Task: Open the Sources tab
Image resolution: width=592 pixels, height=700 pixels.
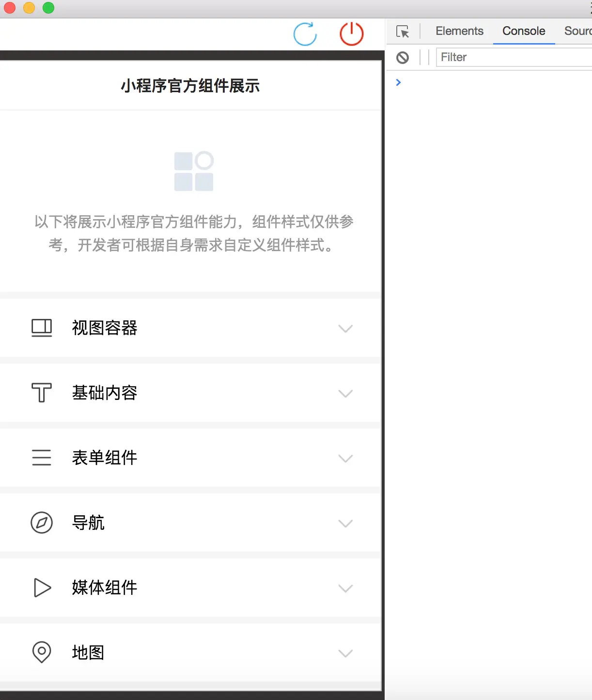Action: (578, 31)
